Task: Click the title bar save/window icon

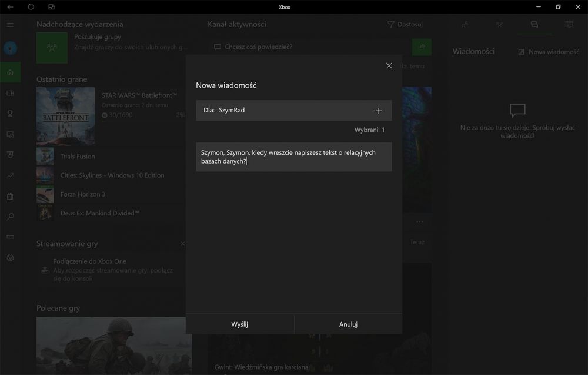Action: [x=51, y=6]
